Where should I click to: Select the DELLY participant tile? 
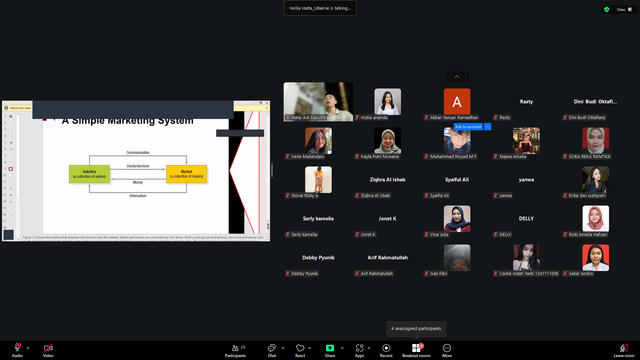coord(526,219)
